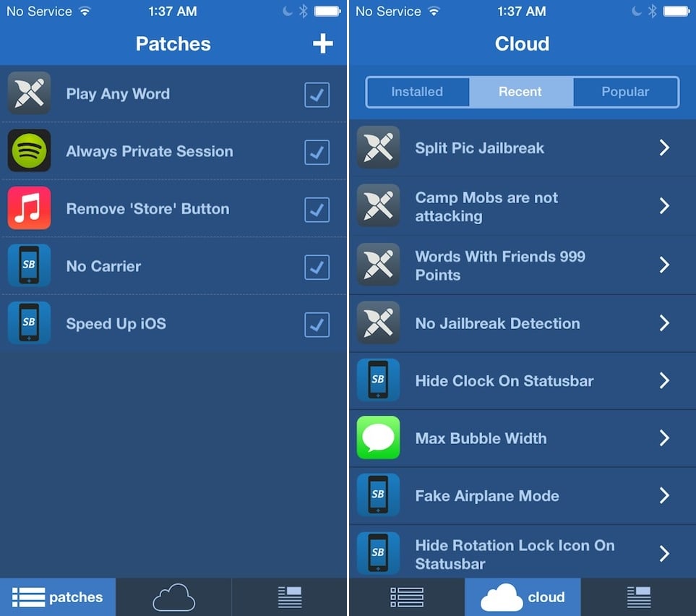Tap the icon beside Words With Friends 999 Points
Image resolution: width=696 pixels, height=616 pixels.
tap(378, 265)
